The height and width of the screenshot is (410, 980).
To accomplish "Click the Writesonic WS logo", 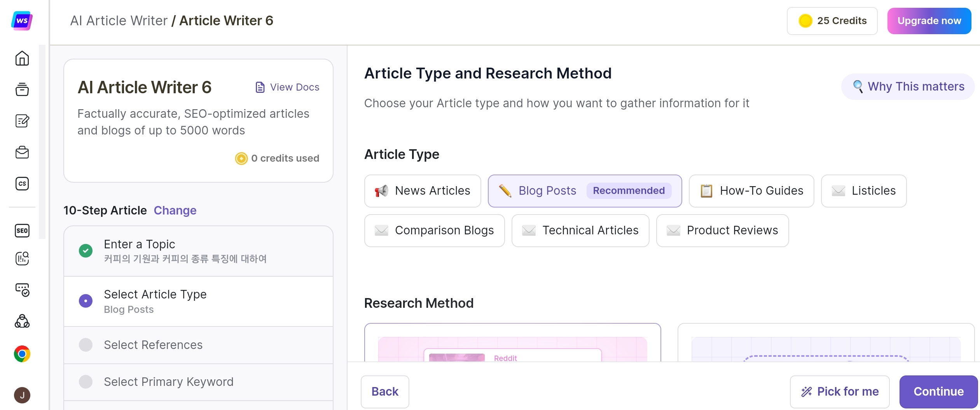I will 22,21.
